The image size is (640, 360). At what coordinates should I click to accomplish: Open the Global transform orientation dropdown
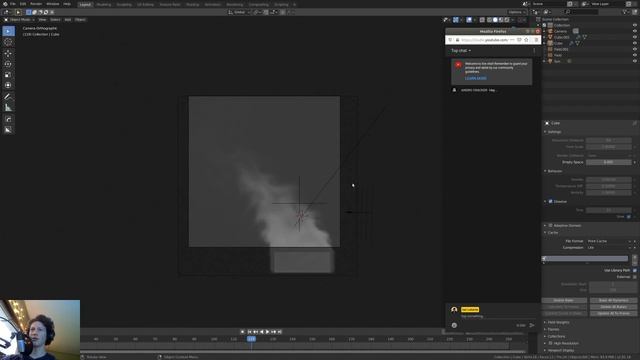click(240, 12)
